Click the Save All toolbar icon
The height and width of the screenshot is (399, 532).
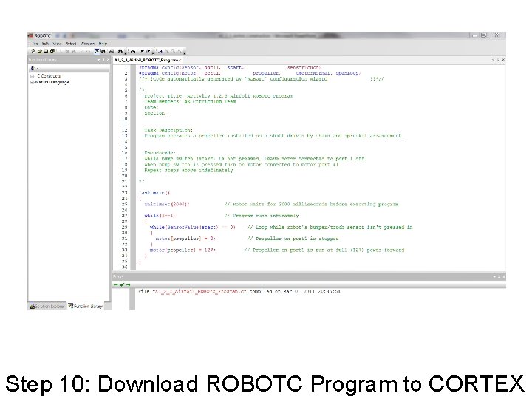tap(52, 51)
